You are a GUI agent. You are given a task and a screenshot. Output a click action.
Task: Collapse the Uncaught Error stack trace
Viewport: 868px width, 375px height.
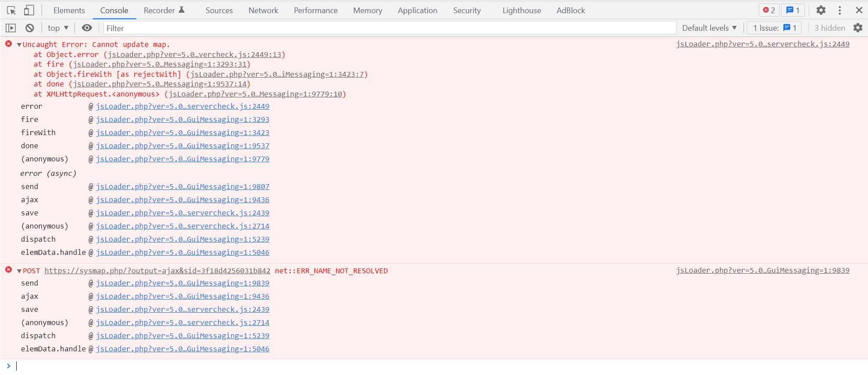tap(19, 45)
